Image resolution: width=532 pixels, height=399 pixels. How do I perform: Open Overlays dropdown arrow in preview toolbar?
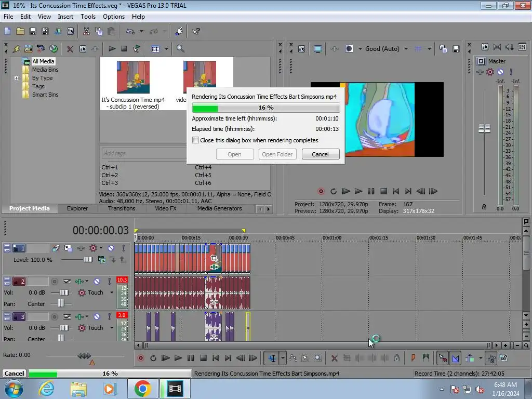click(x=429, y=49)
